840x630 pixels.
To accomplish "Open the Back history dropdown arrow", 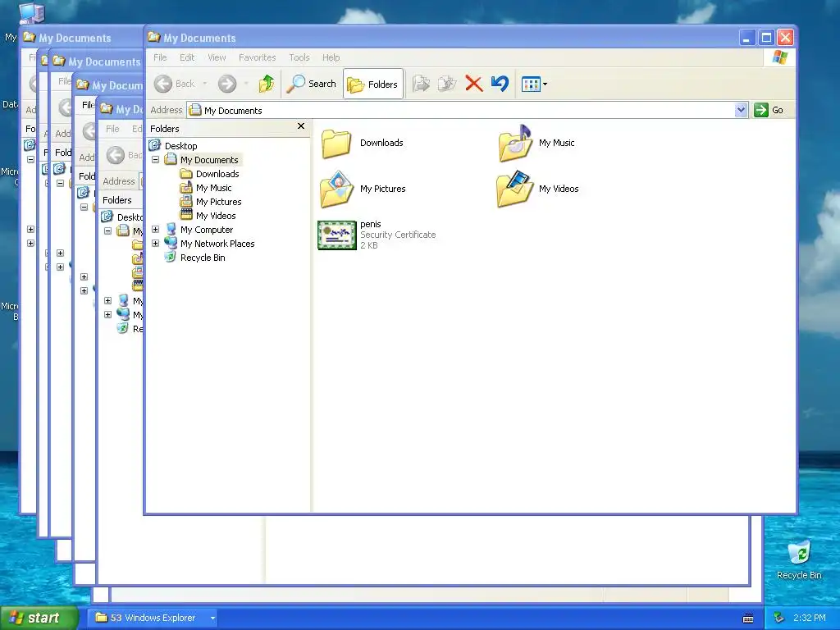I will 204,84.
